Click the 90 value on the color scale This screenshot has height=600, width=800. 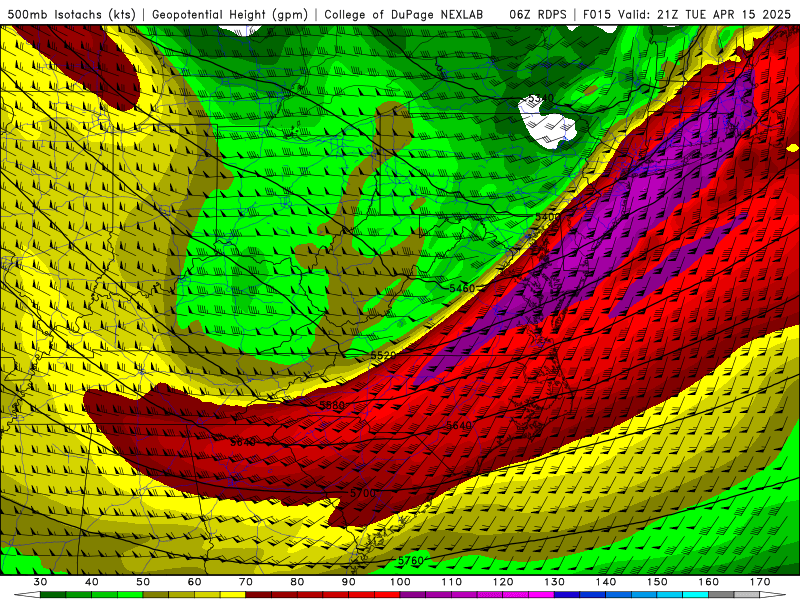point(349,582)
